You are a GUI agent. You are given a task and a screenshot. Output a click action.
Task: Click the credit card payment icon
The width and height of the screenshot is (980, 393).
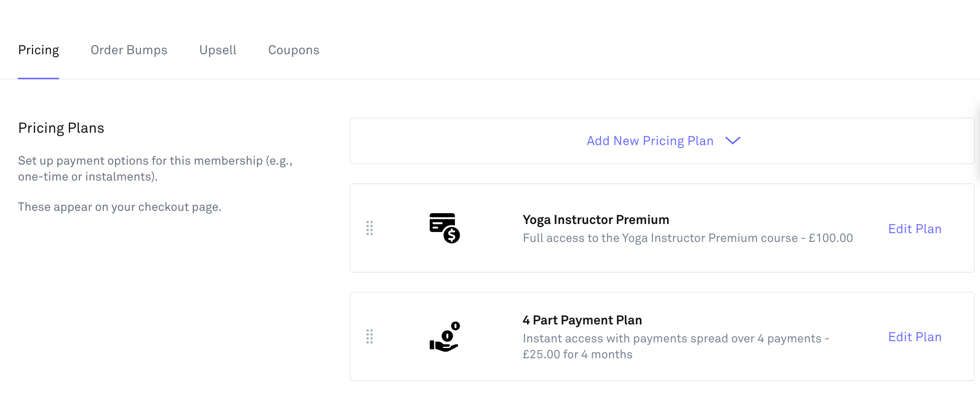tap(445, 228)
